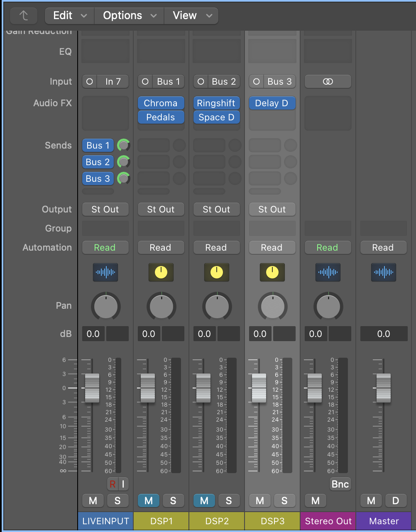Open the Chroma plugin on DSP1
Viewport: 416px width, 532px height.
coord(161,103)
